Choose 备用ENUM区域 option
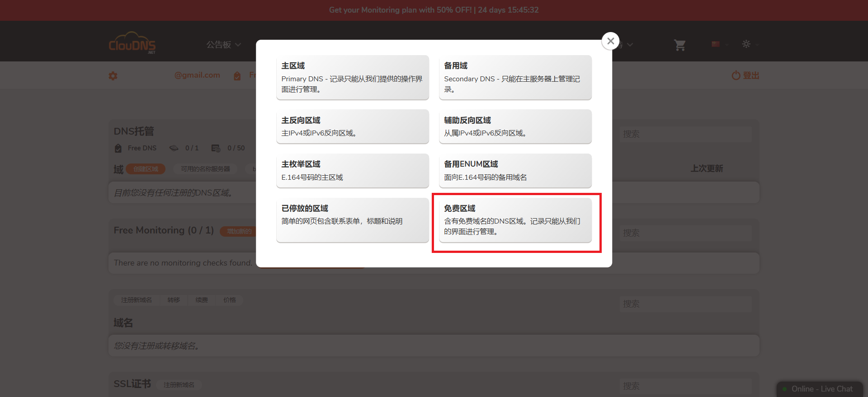The width and height of the screenshot is (868, 397). (x=515, y=171)
